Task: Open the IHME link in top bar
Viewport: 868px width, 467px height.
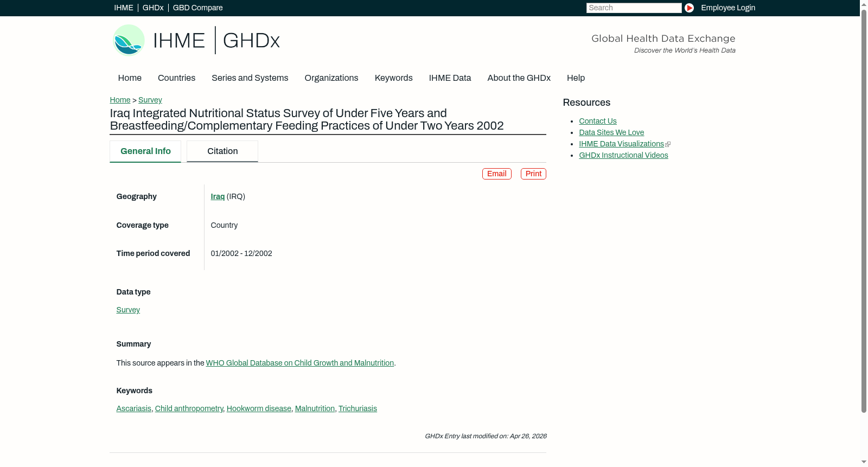Action: click(x=124, y=8)
